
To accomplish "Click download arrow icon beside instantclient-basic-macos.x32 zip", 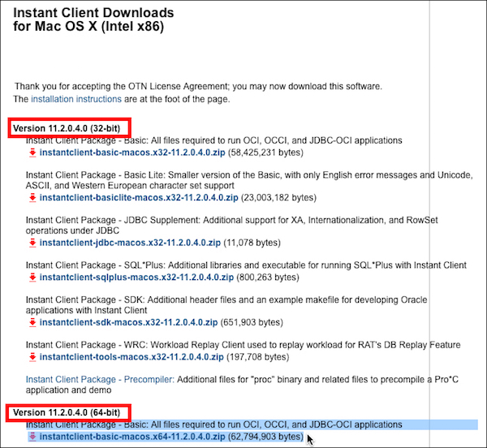I will click(32, 153).
